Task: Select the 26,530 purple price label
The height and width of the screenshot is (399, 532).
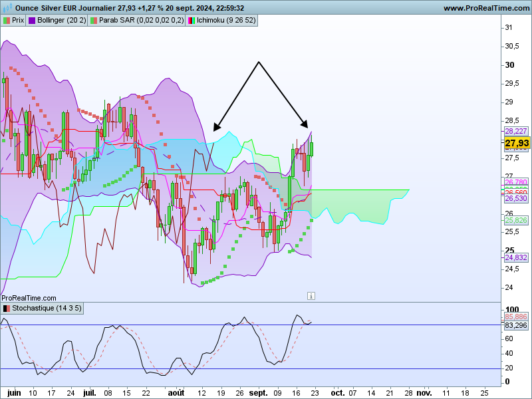Action: coord(516,198)
